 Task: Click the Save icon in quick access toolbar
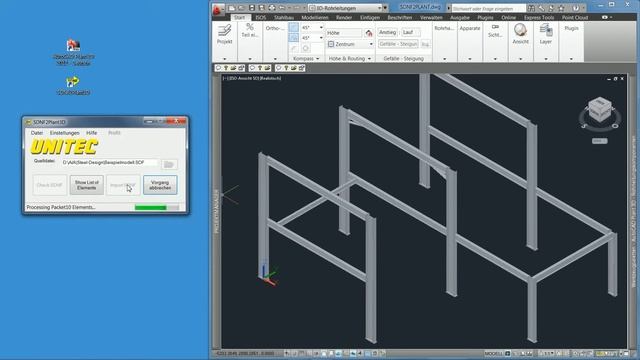point(252,8)
